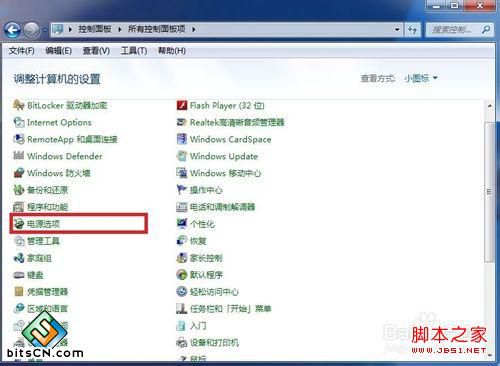This screenshot has width=500, height=366.
Task: Open the 帮助(H) menu
Action: point(172,51)
